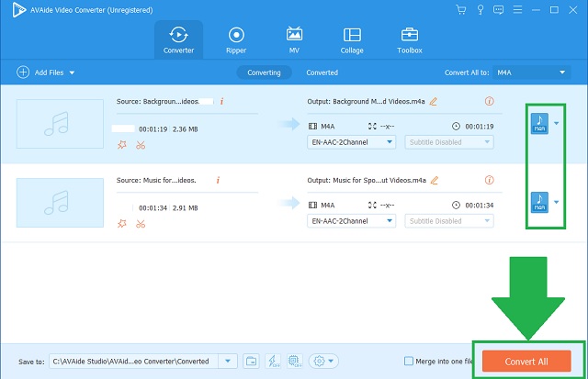588x379 pixels.
Task: Open the shopping cart purchase icon
Action: point(461,10)
